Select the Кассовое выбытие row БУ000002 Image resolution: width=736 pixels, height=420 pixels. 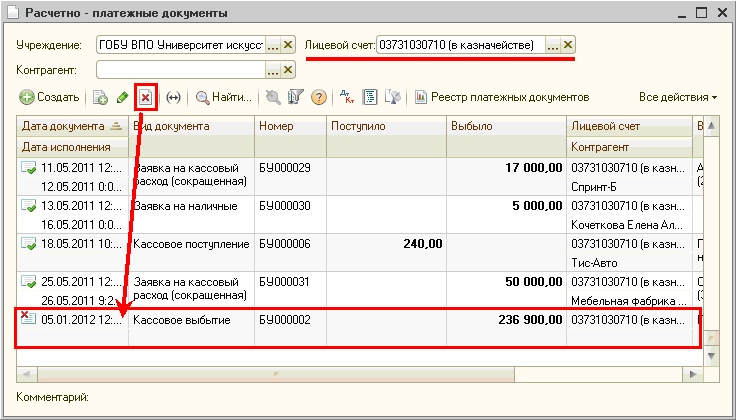point(300,320)
